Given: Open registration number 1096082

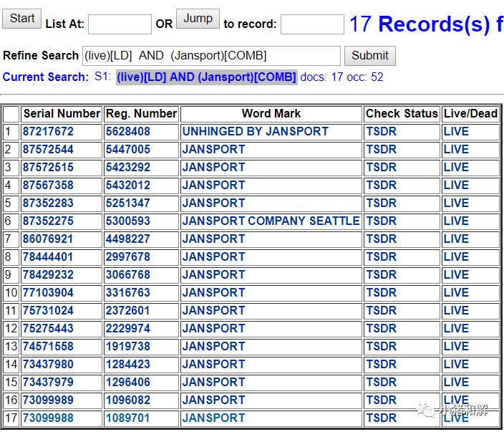Looking at the screenshot, I should pyautogui.click(x=128, y=400).
